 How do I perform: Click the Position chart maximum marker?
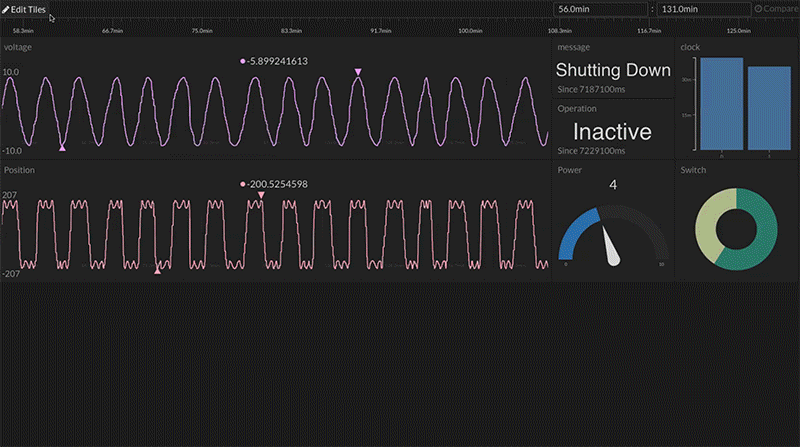261,195
